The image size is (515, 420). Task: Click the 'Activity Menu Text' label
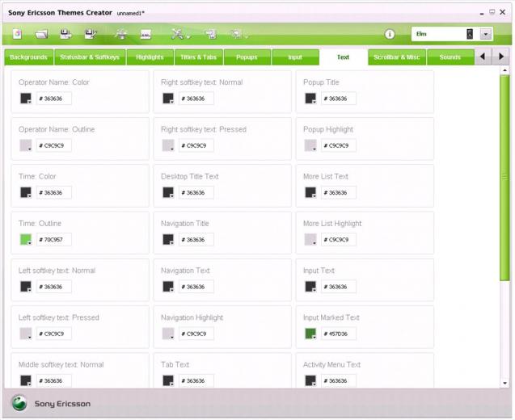tap(331, 364)
